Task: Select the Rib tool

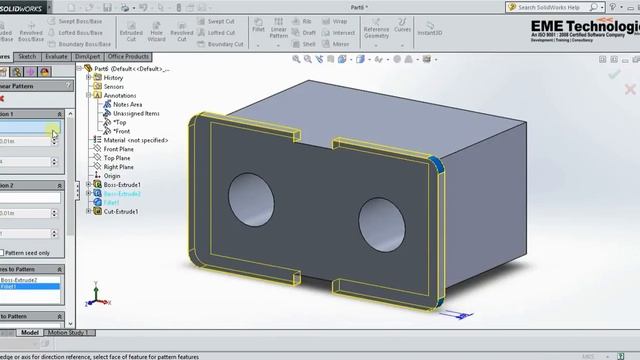Action: tap(302, 21)
